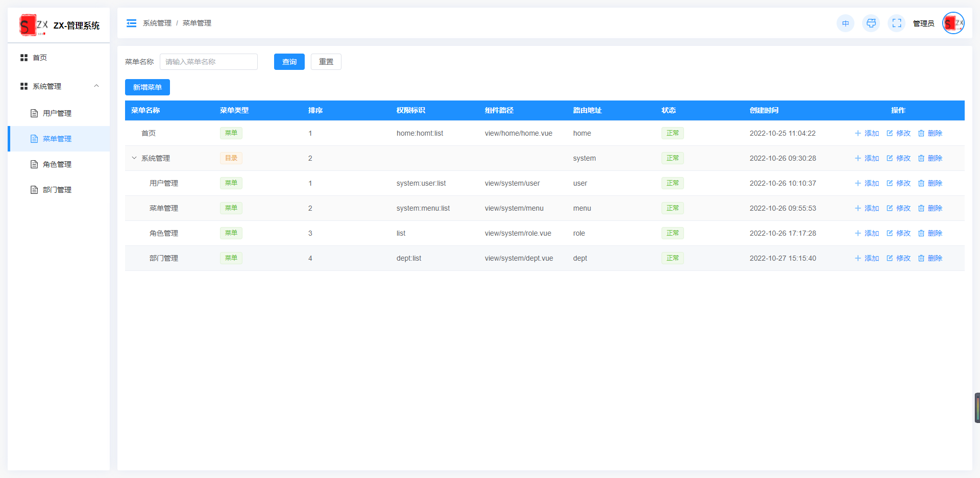Collapse the 系统管理 sidebar submenu arrow
The image size is (980, 478).
click(x=96, y=86)
